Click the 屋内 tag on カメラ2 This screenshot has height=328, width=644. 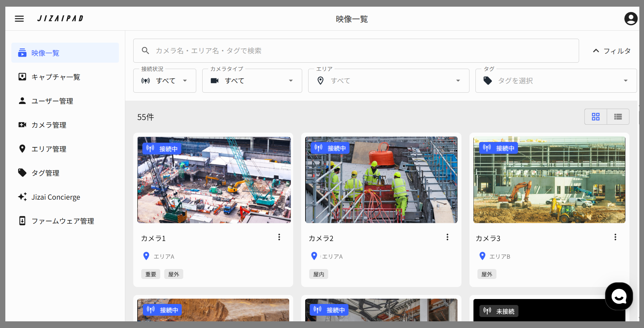pos(319,274)
